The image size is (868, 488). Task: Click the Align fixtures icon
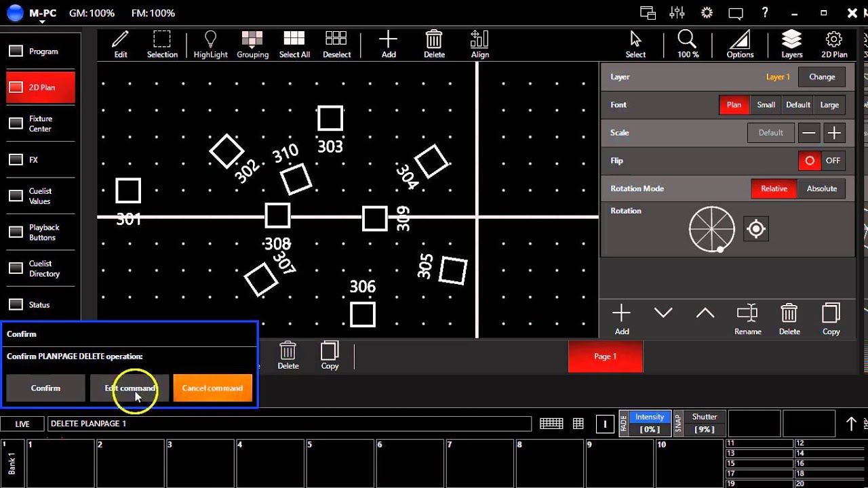[x=479, y=44]
